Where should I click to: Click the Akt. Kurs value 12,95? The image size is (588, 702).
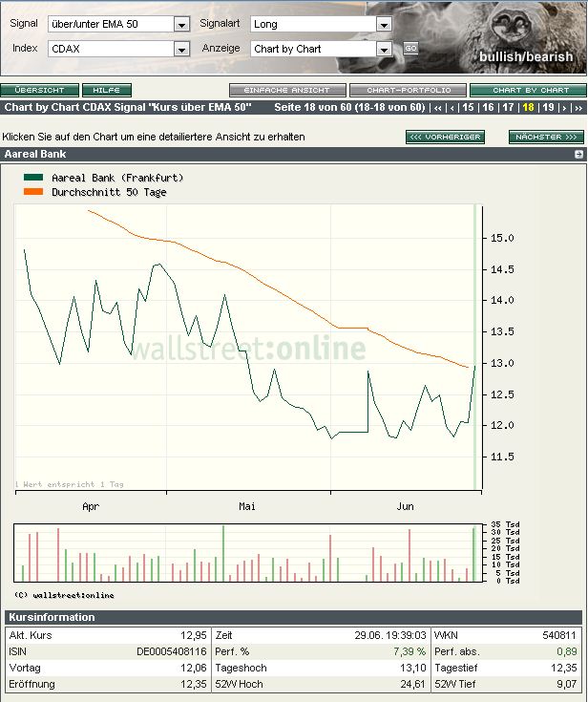(194, 635)
